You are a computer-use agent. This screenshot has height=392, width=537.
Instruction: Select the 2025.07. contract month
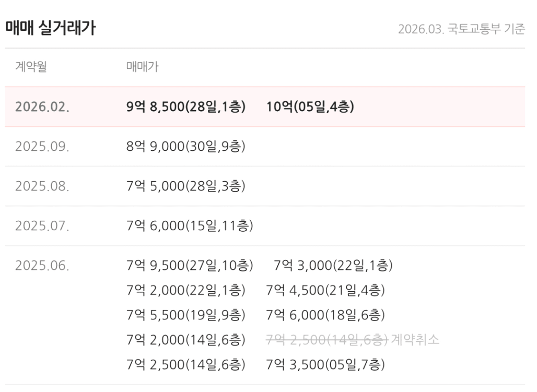[x=42, y=226]
